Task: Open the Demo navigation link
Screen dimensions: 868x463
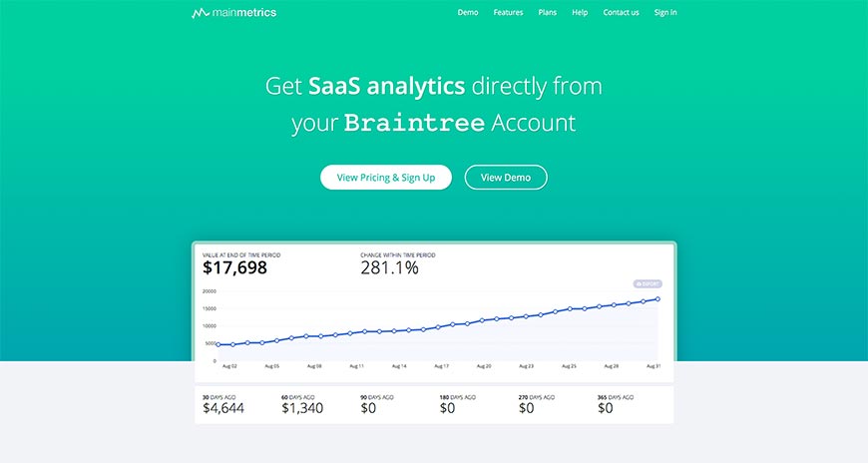Action: [468, 13]
